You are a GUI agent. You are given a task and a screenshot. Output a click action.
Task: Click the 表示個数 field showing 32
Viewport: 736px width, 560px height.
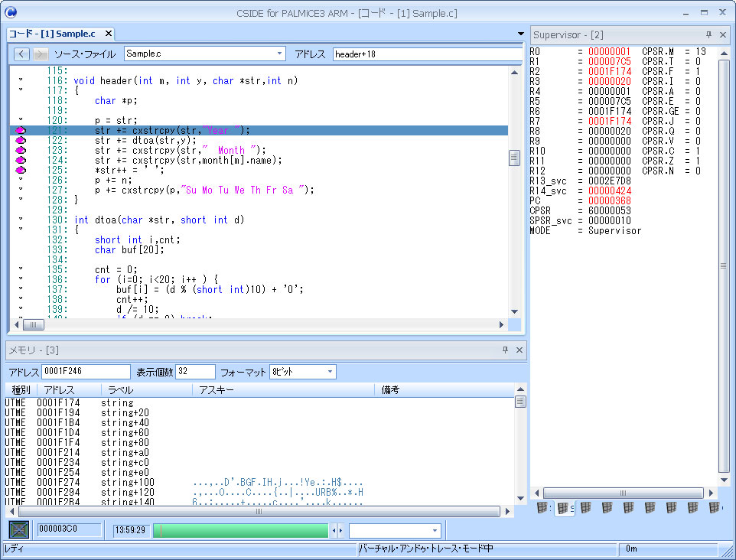tap(195, 371)
